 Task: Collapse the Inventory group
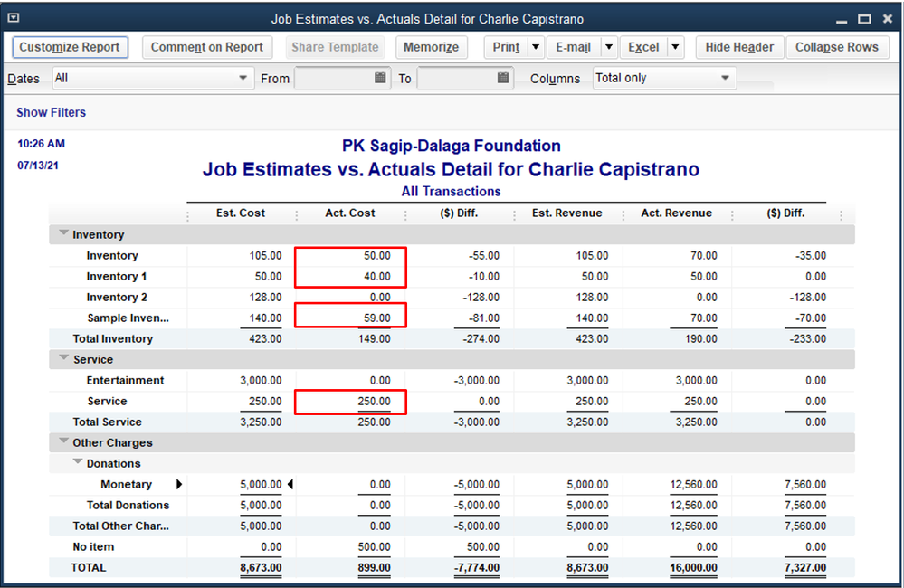[63, 232]
